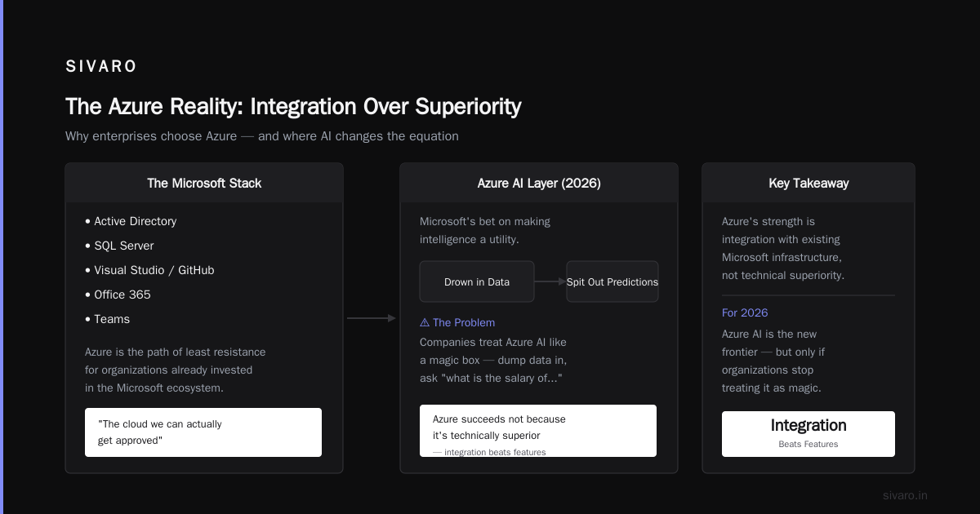The image size is (980, 514).
Task: Select the 'cloud we can get approved' quote card
Action: 203,432
